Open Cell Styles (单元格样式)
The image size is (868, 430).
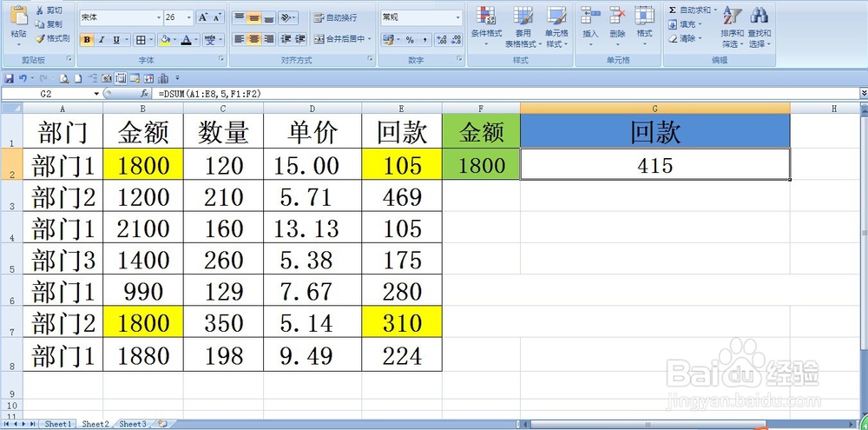coord(556,27)
